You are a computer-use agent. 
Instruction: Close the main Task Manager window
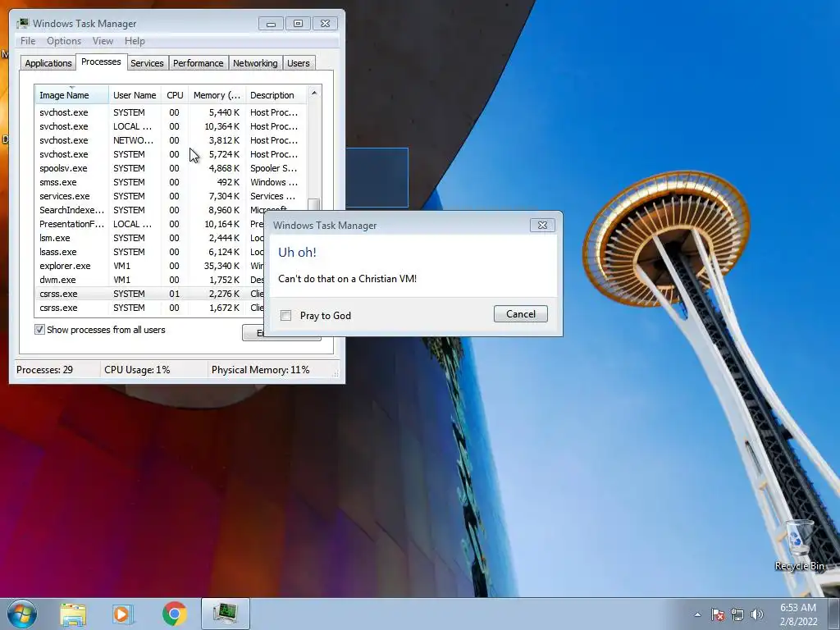pyautogui.click(x=325, y=24)
